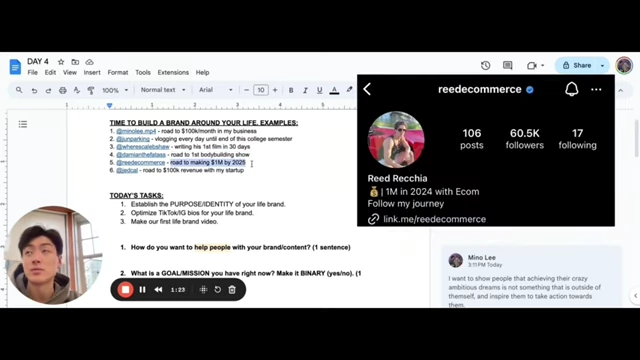Open the Google account avatar
640x360 pixels.
click(624, 65)
